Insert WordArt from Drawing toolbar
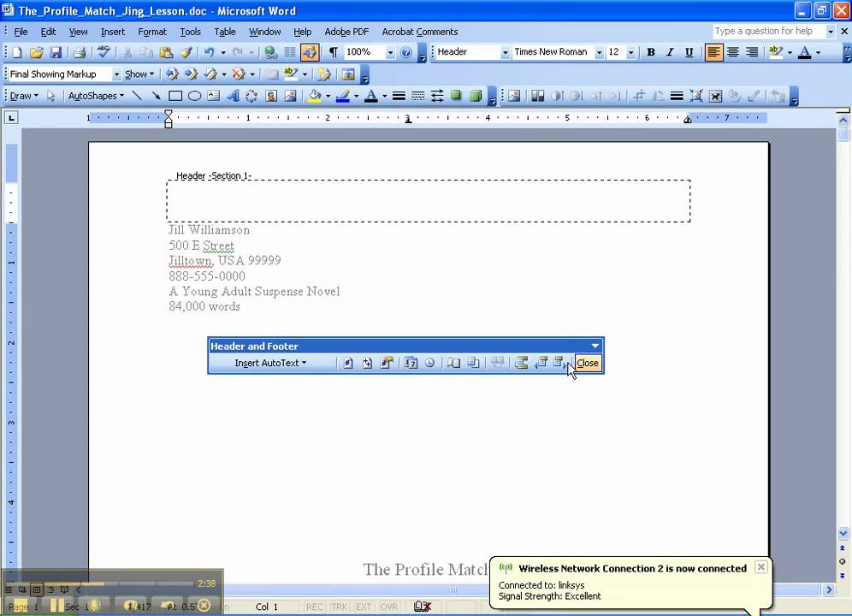This screenshot has width=852, height=616. pyautogui.click(x=233, y=96)
